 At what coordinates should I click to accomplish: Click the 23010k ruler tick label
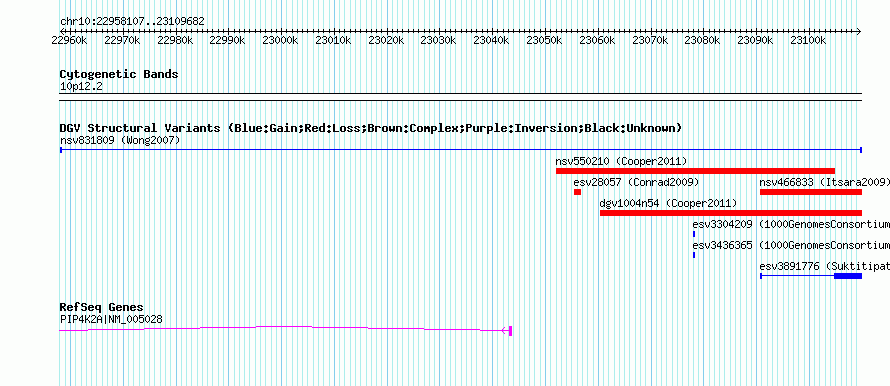click(333, 40)
